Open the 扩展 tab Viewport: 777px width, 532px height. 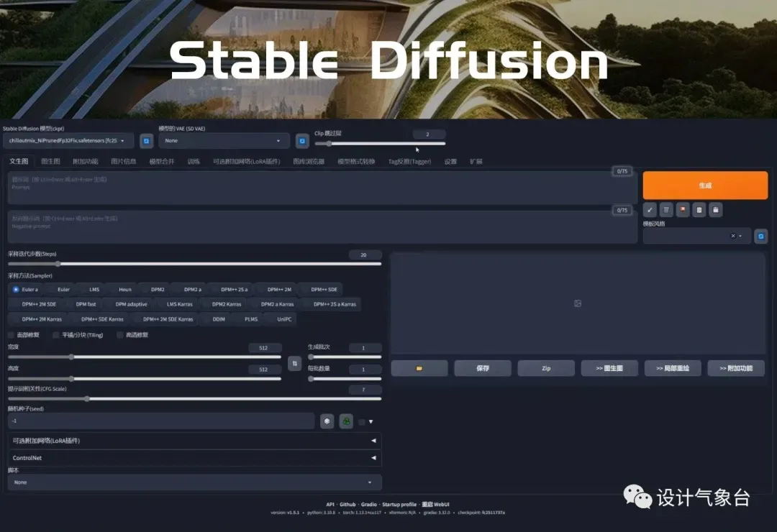point(476,162)
